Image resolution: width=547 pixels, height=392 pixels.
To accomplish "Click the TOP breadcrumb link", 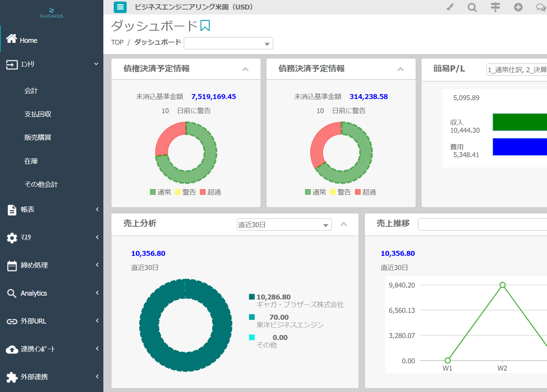I will coord(117,42).
